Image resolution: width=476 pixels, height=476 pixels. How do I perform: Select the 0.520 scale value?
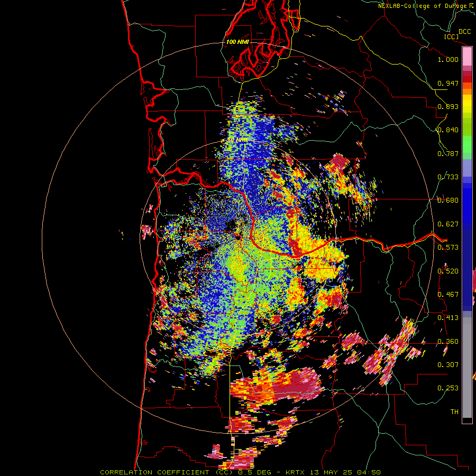[x=448, y=271]
